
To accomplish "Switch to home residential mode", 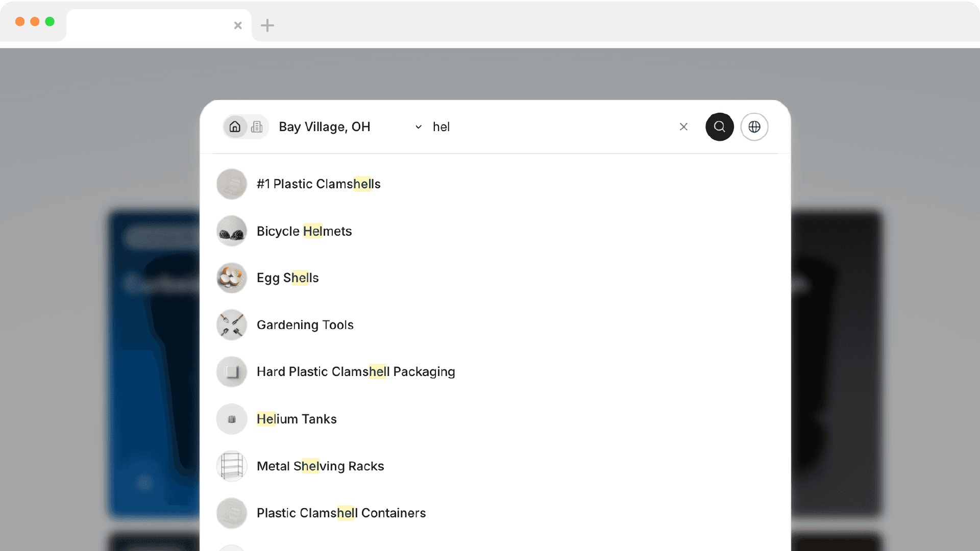I will (x=235, y=127).
